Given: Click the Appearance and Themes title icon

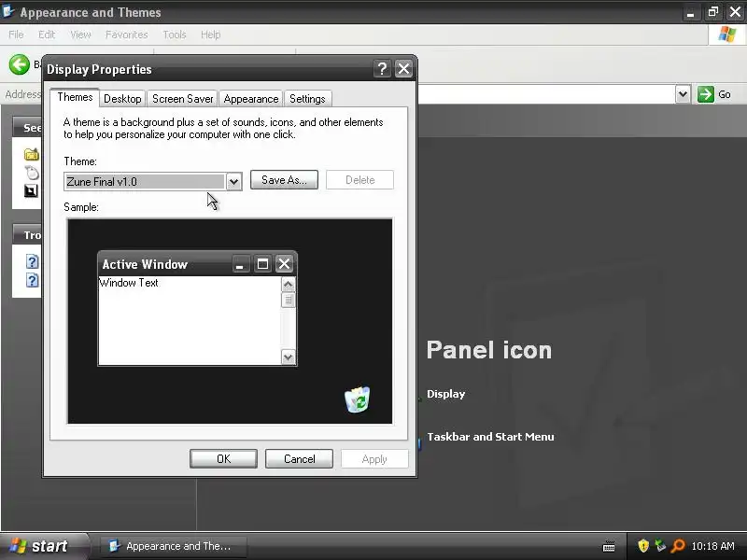Looking at the screenshot, I should (8, 11).
